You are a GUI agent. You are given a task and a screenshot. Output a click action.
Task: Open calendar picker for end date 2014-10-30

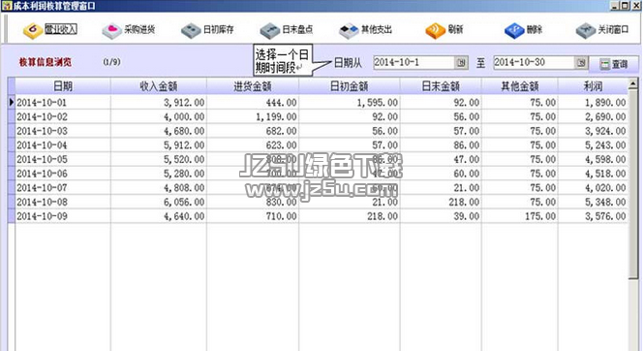click(581, 62)
